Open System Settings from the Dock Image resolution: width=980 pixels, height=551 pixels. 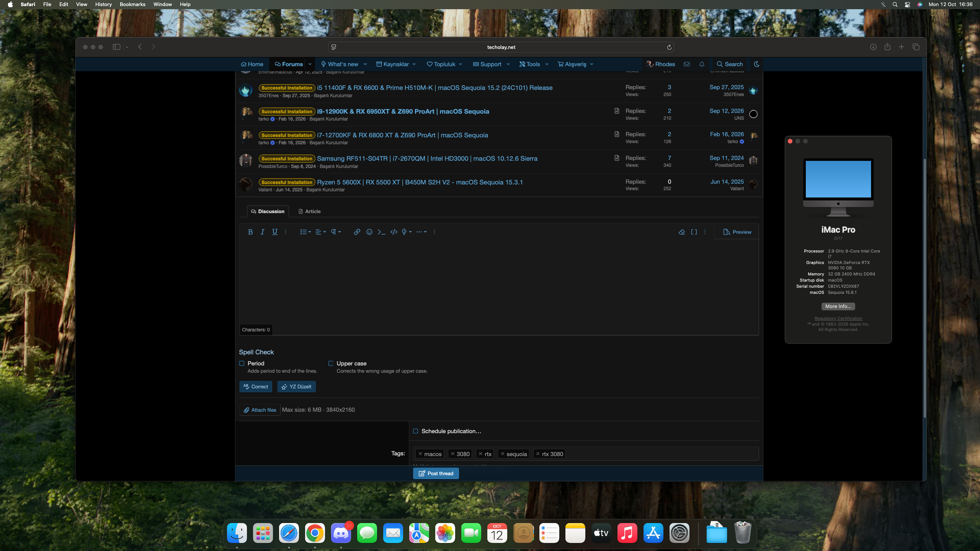679,533
